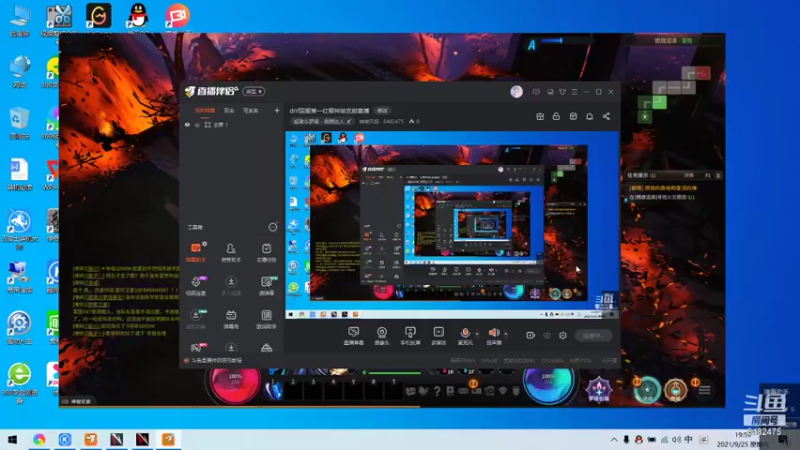Viewport: 800px width, 450px height.
Task: Click the blue MP orb in game
Action: pyautogui.click(x=548, y=381)
